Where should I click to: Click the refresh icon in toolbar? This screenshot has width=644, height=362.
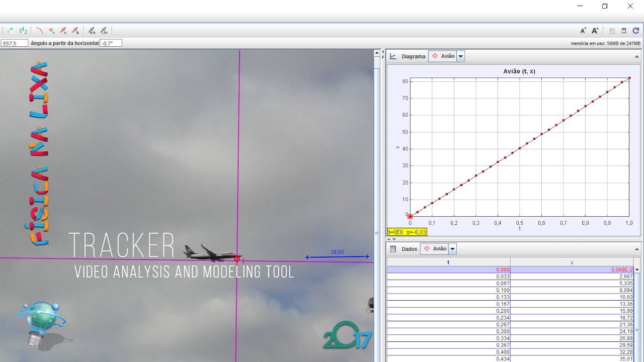point(636,31)
